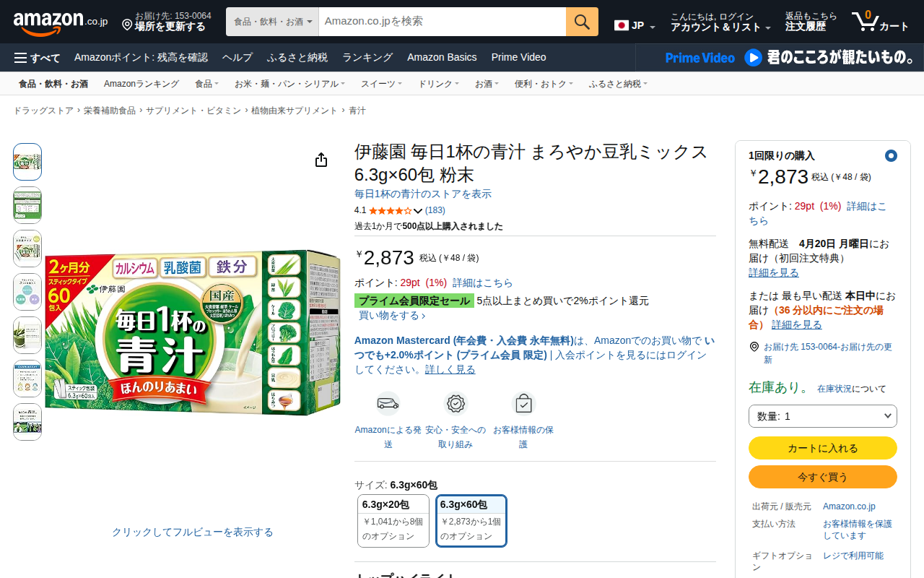Image resolution: width=924 pixels, height=578 pixels.
Task: Click the 安心・安全 badge icon
Action: click(456, 403)
